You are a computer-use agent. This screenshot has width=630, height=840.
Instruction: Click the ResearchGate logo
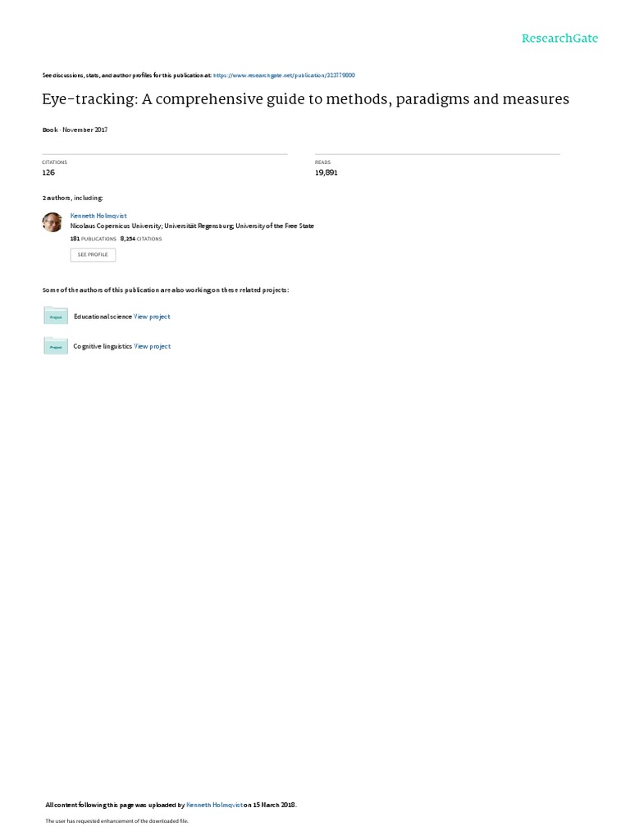point(559,38)
